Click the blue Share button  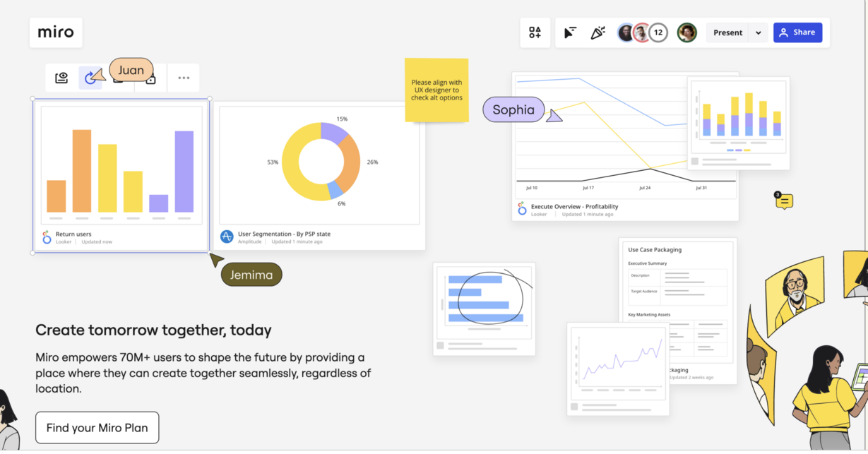click(x=797, y=32)
